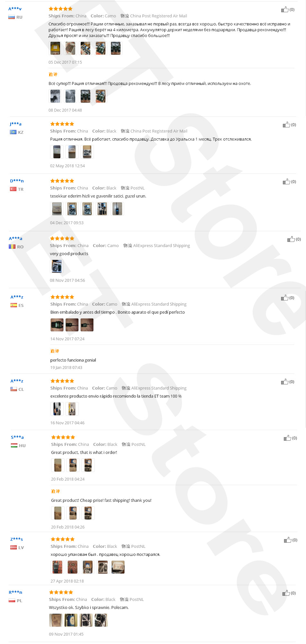Click reviewer name D***n

click(x=17, y=181)
